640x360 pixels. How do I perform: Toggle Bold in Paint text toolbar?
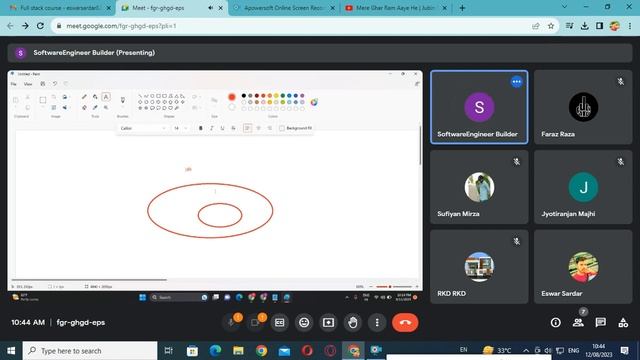click(x=200, y=128)
